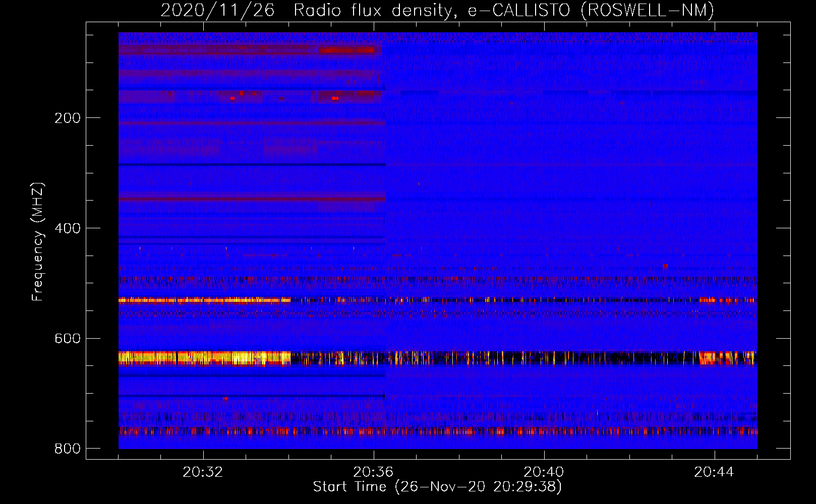Viewport: 816px width, 504px height.
Task: Click the "Start Time (26-Nov-20 20:29:38)" label
Action: (x=437, y=487)
